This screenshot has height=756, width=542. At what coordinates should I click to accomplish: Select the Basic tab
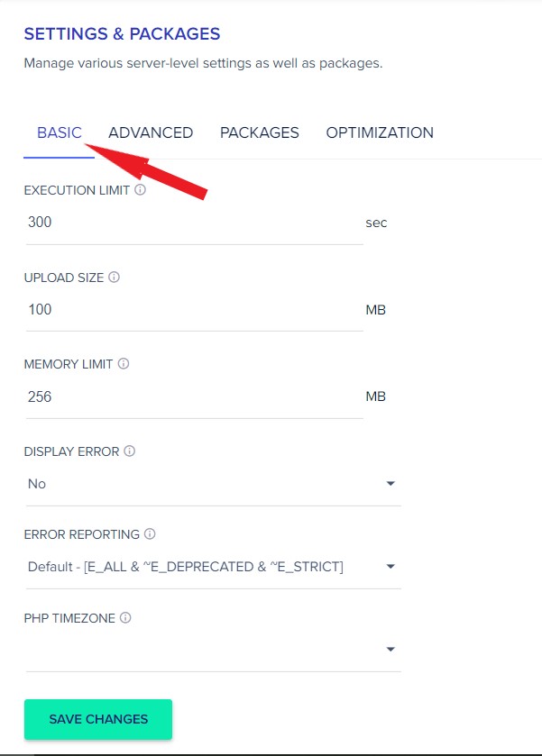pyautogui.click(x=60, y=132)
